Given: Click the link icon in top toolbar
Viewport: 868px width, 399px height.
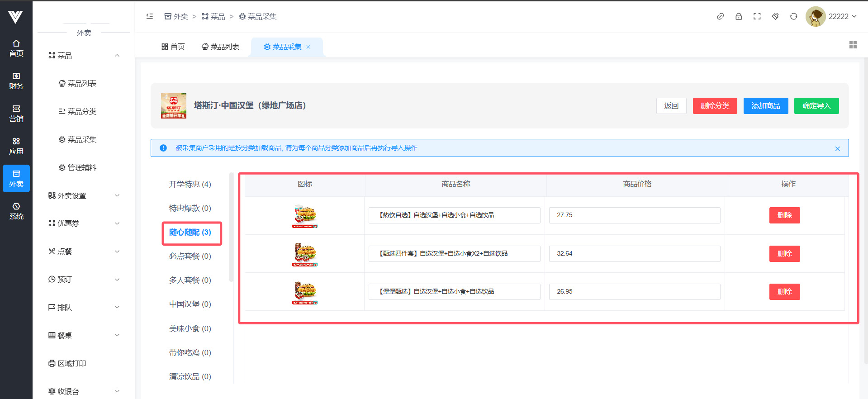Looking at the screenshot, I should [x=720, y=16].
